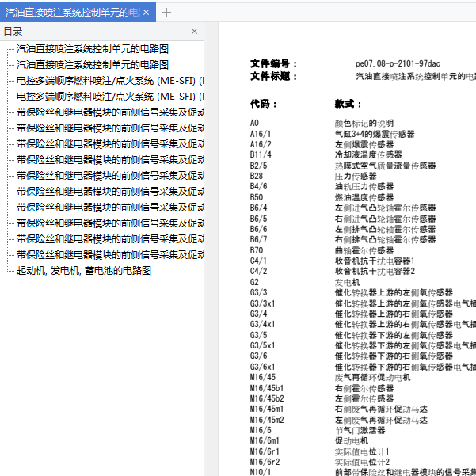Click 节气门激活器 description
The width and height of the screenshot is (476, 476).
tap(360, 430)
